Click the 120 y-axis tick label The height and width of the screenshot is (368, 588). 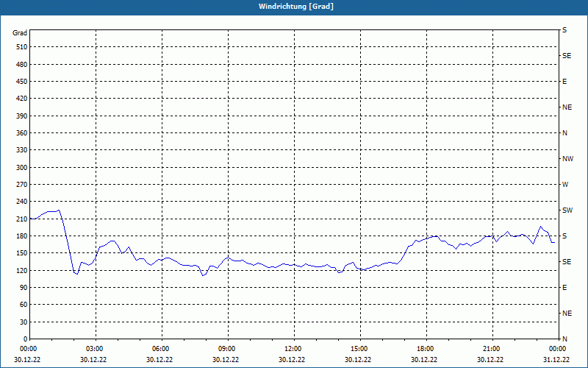click(x=22, y=270)
